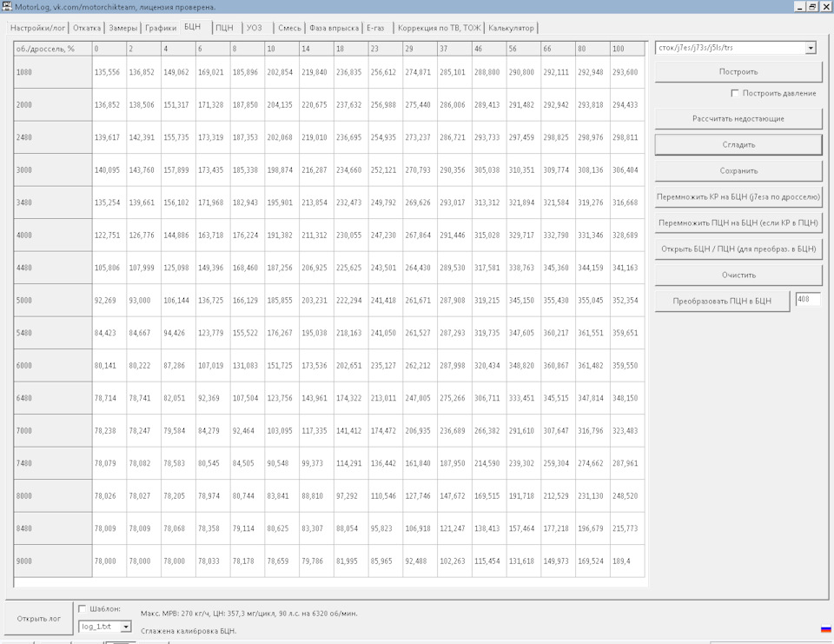834x644 pixels.
Task: Click table cell with value 92,269
Action: [109, 300]
